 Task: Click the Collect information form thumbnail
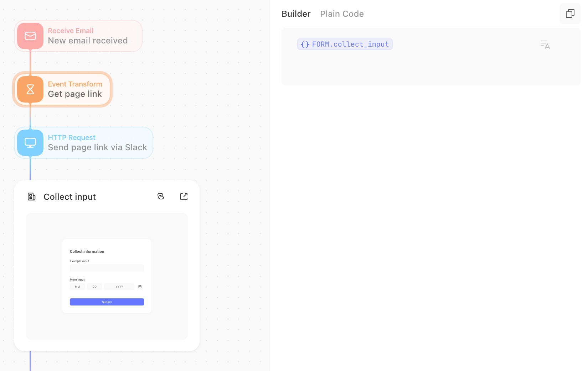[x=107, y=276]
